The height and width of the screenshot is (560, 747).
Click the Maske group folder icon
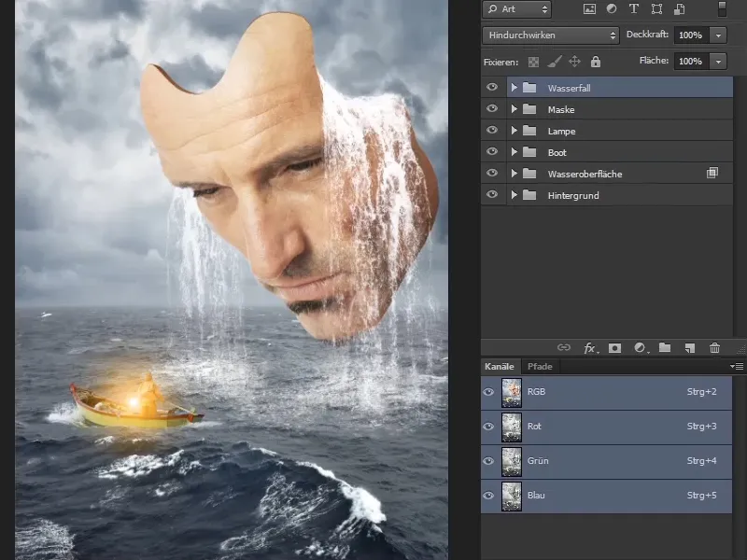pos(529,109)
